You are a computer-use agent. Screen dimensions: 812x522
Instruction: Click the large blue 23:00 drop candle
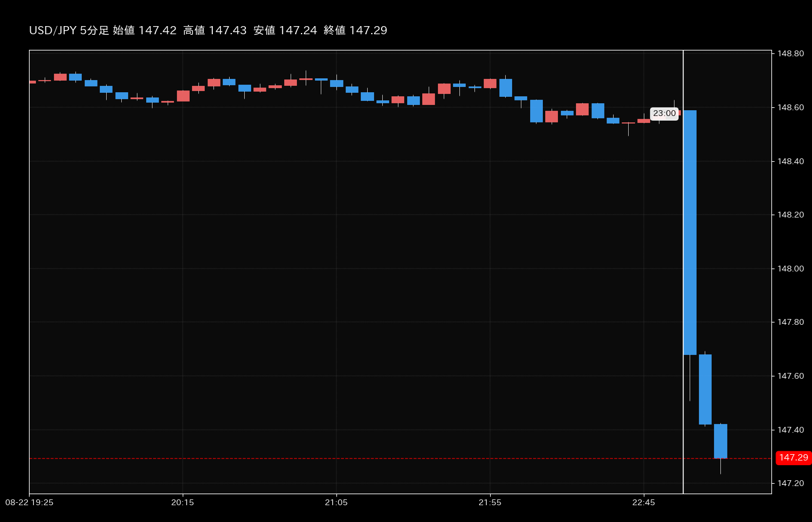click(x=690, y=232)
